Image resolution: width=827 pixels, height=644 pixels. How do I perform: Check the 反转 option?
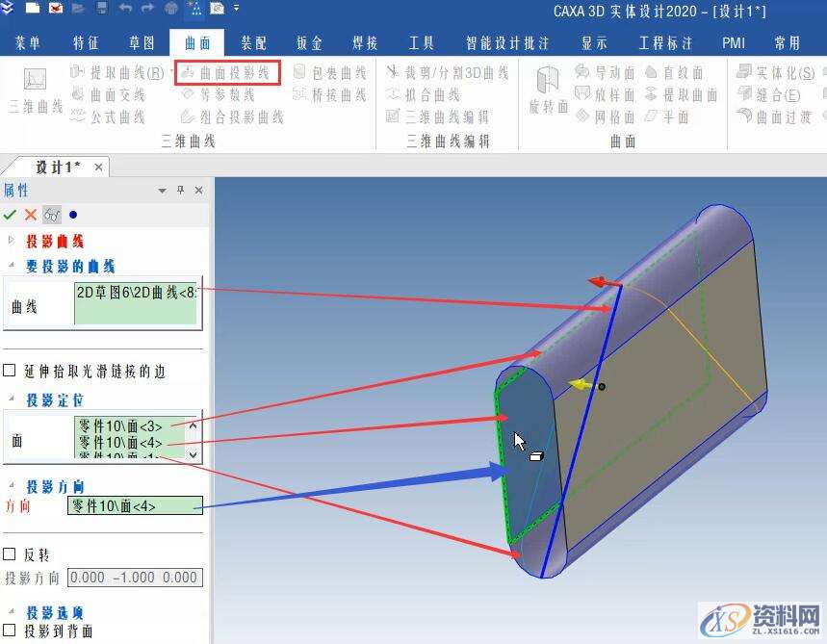pyautogui.click(x=11, y=553)
